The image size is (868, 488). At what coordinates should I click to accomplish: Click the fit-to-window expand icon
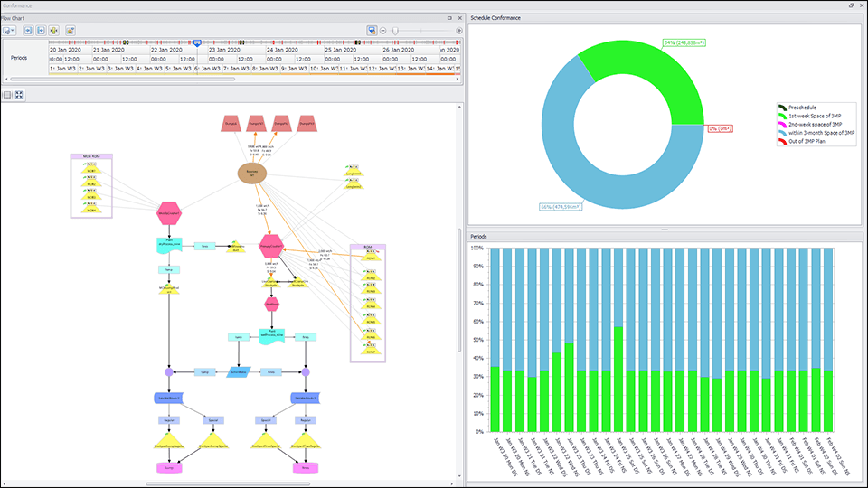pyautogui.click(x=19, y=95)
